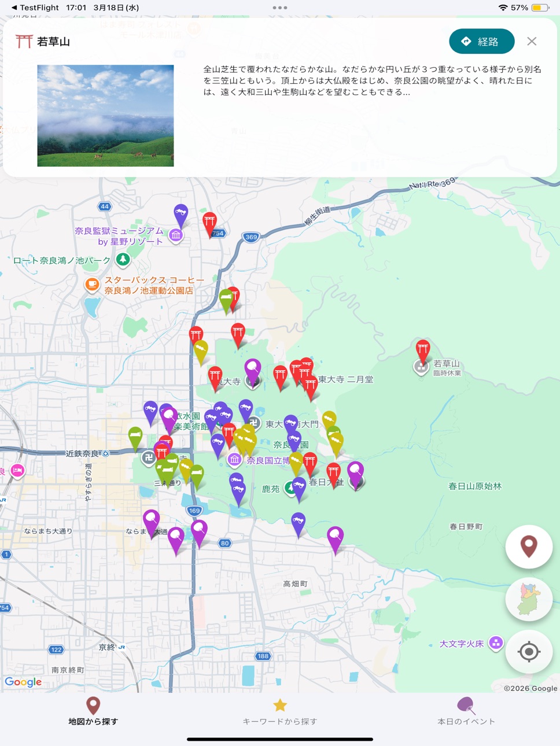Tap the 鹿苑 green park icon

pos(290,489)
